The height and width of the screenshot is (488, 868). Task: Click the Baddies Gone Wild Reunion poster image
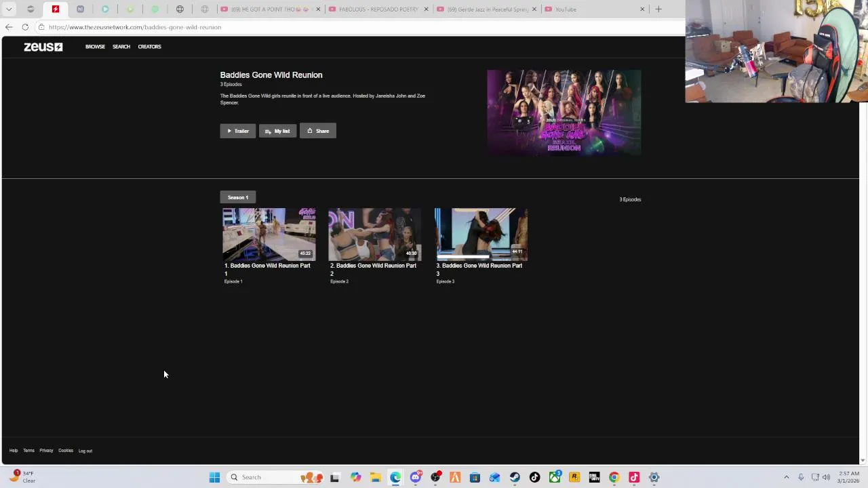[564, 113]
